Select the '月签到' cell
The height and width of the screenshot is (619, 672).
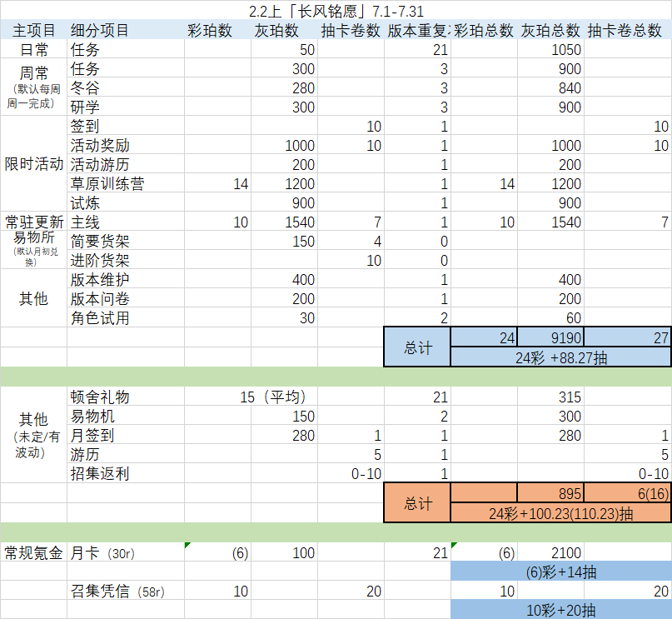(126, 435)
